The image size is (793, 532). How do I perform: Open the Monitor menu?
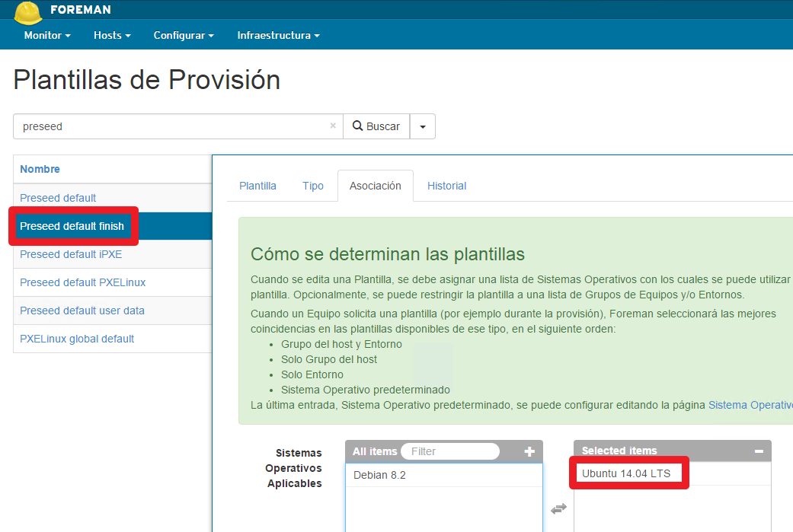(x=47, y=35)
